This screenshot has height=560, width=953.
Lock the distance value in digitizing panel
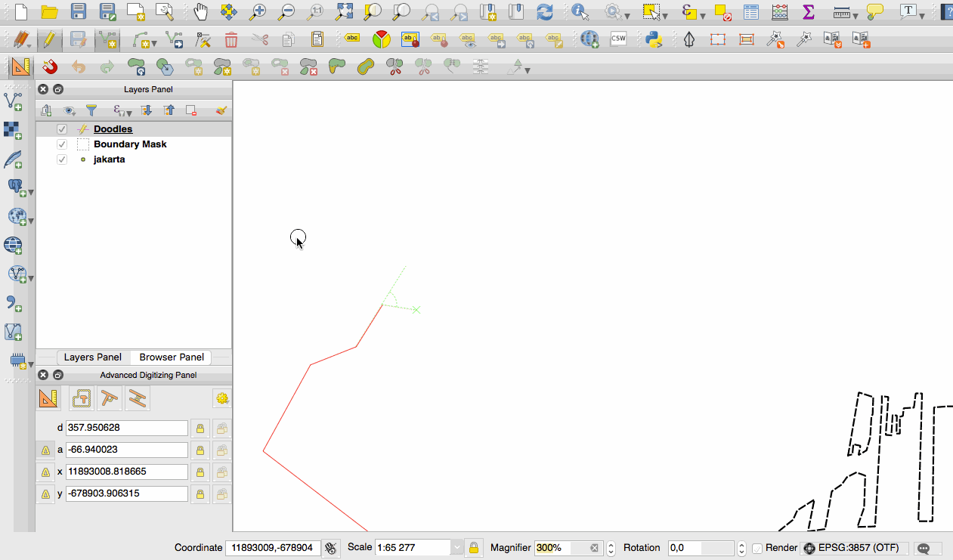click(x=200, y=429)
